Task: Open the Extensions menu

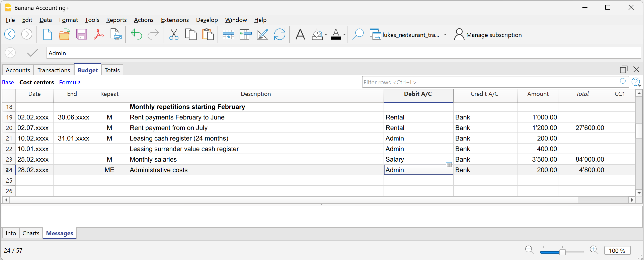Action: tap(175, 20)
